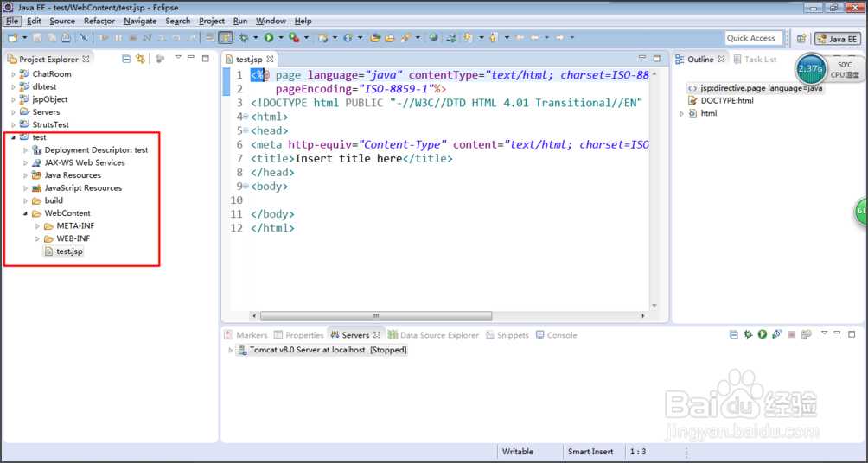868x463 pixels.
Task: Expand the WEB-INF folder
Action: [38, 238]
